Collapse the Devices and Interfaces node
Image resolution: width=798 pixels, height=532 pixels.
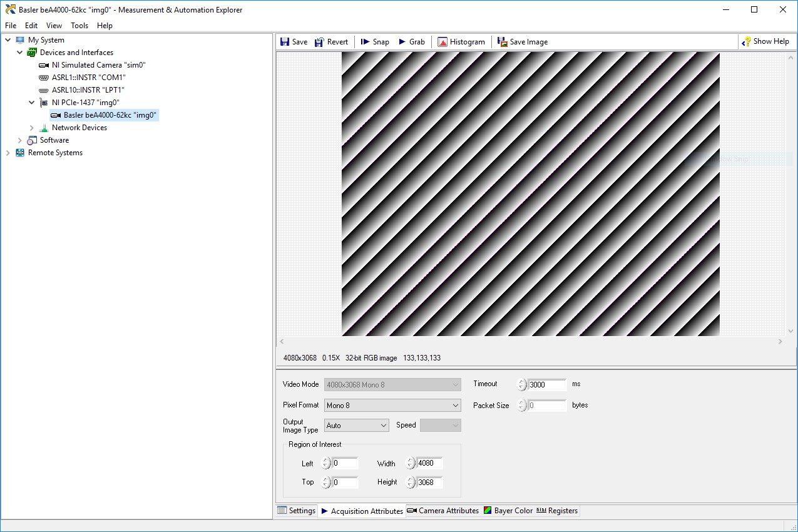point(20,53)
